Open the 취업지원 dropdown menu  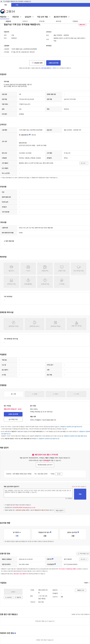17,17
